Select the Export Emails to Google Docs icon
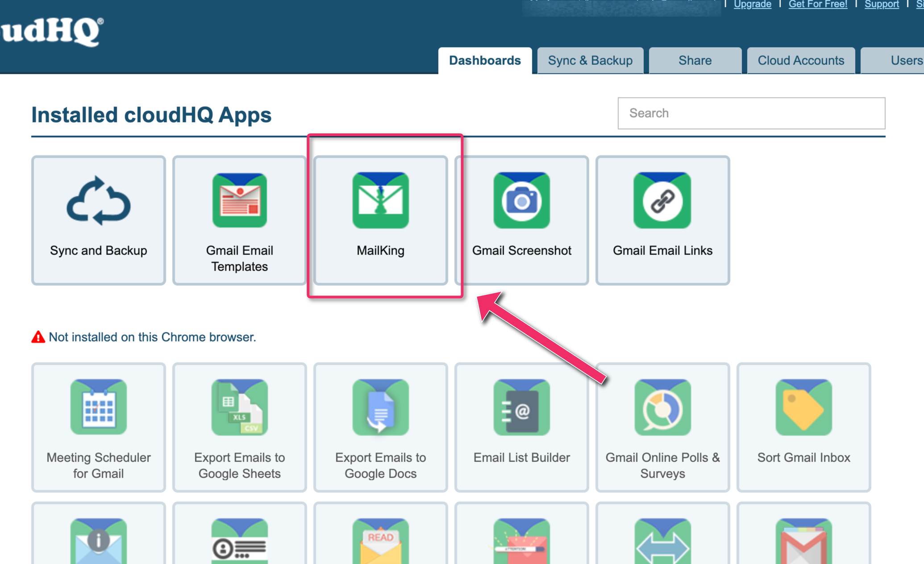 tap(381, 407)
